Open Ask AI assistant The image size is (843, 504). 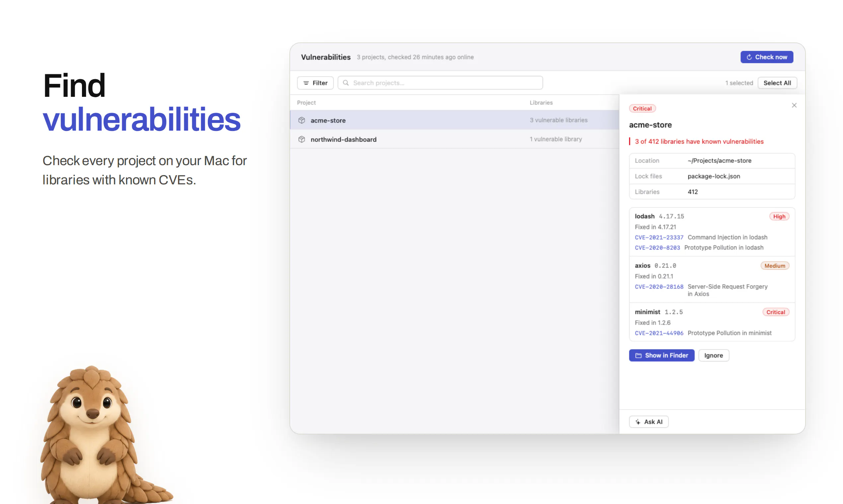[x=649, y=421]
